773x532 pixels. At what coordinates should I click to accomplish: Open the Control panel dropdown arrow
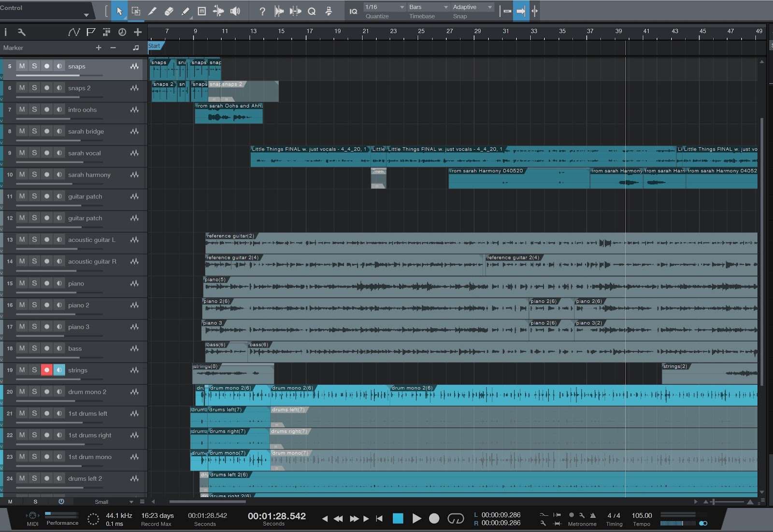click(86, 15)
